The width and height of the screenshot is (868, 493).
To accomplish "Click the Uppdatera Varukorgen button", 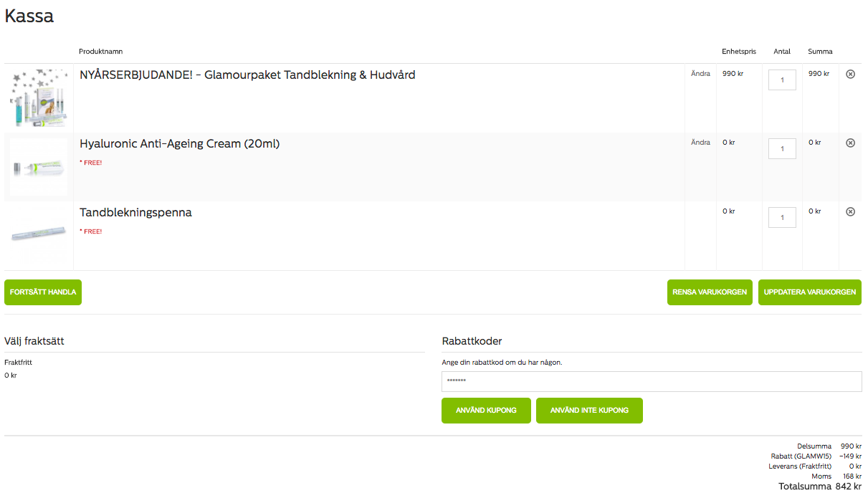I will pos(810,292).
